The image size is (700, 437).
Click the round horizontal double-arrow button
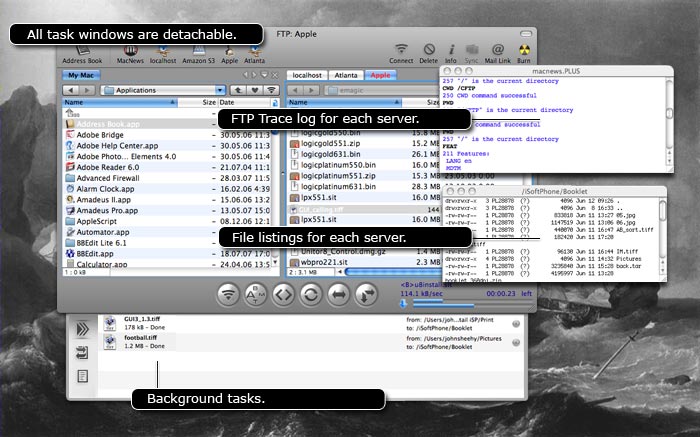pyautogui.click(x=338, y=295)
